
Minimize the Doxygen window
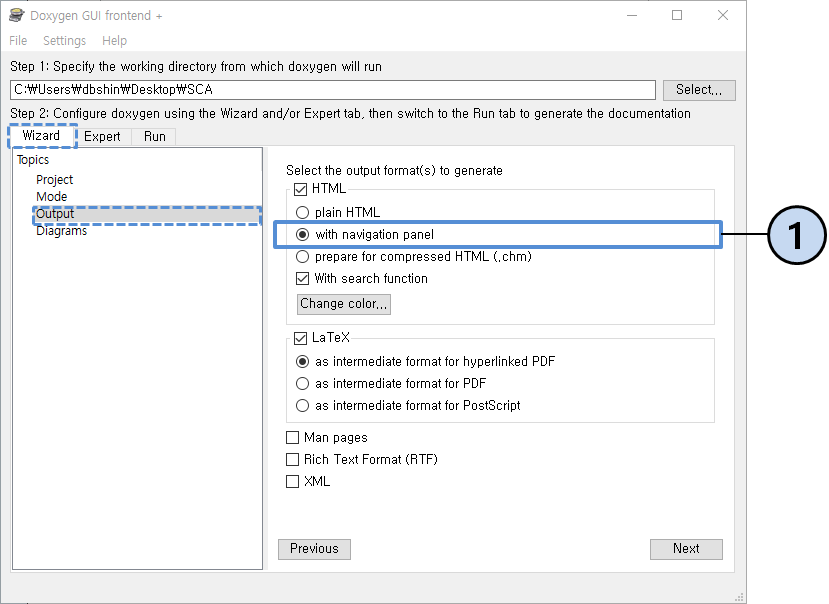pos(632,15)
